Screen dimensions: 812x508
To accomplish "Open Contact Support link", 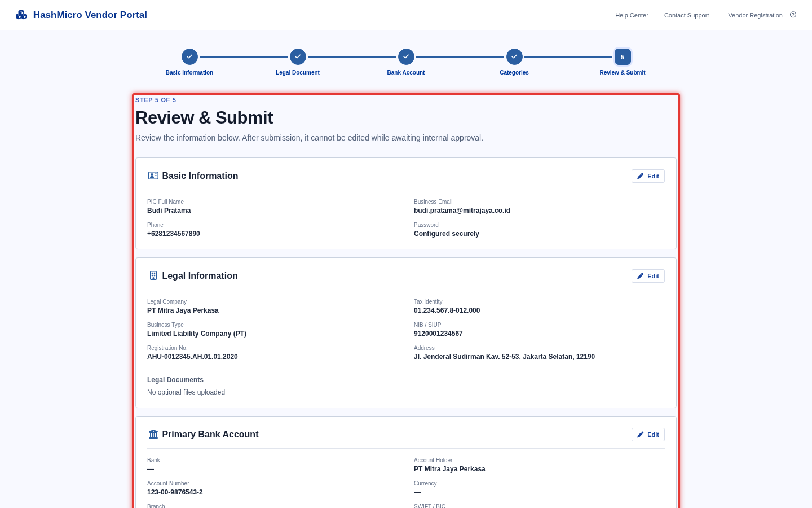I will (x=686, y=15).
